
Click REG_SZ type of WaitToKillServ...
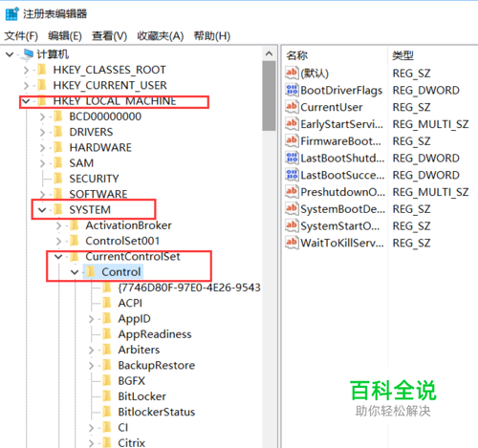[x=411, y=244]
